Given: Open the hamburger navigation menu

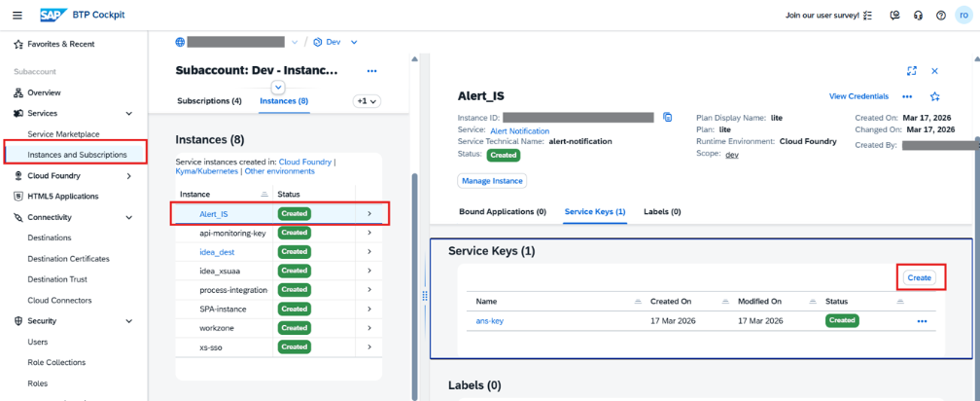Looking at the screenshot, I should tap(17, 15).
